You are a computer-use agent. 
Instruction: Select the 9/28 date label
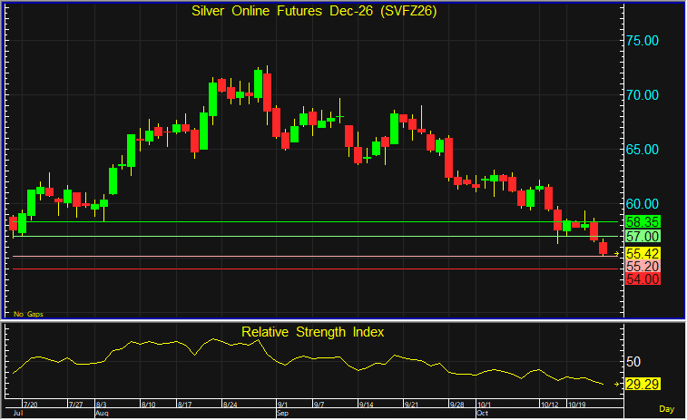click(457, 404)
